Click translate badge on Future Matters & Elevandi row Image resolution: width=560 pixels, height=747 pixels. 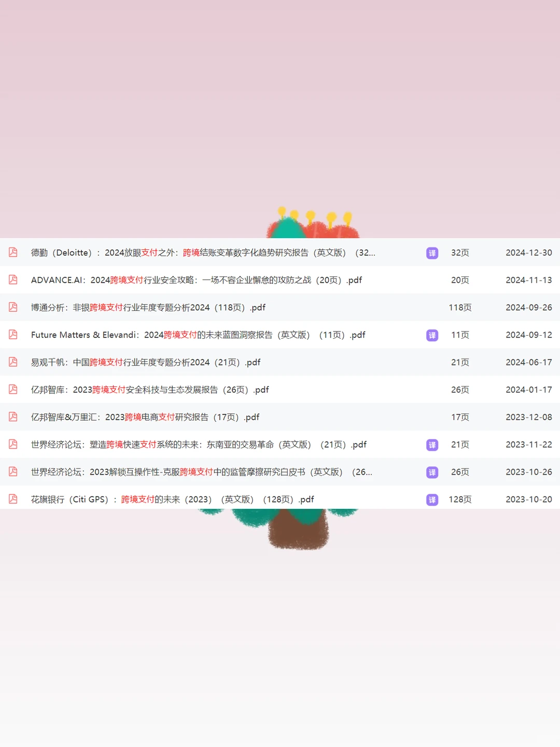pyautogui.click(x=432, y=335)
